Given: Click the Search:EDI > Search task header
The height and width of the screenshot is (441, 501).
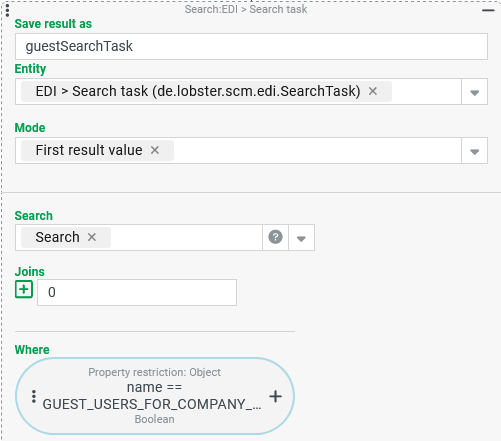Looking at the screenshot, I should click(246, 9).
